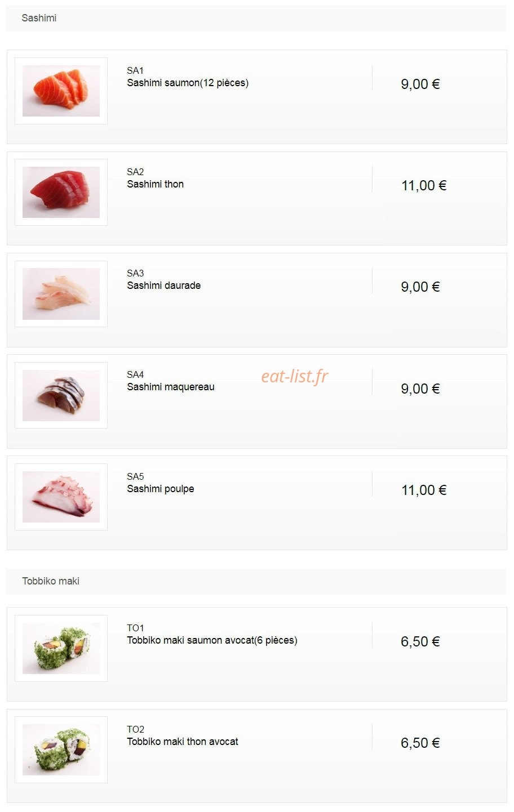Select Tobbiko maki thon avocat entry
Viewport: 514px width, 812px height.
point(183,742)
